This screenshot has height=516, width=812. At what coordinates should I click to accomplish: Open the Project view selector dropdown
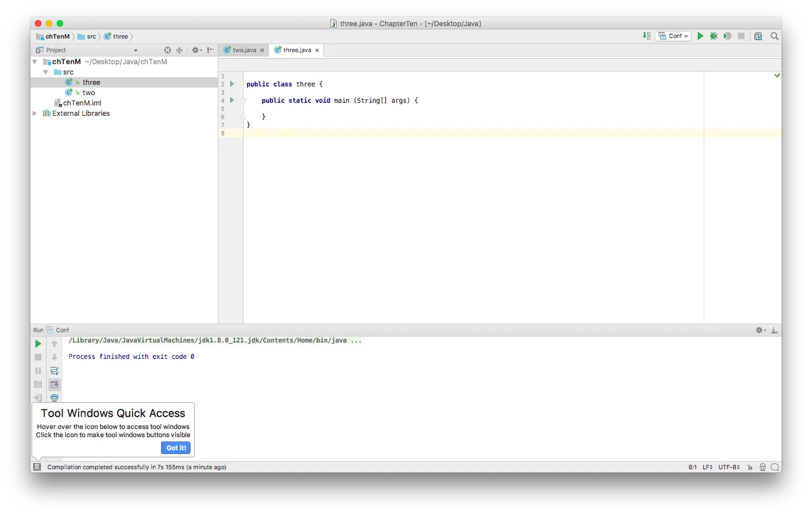pos(136,50)
